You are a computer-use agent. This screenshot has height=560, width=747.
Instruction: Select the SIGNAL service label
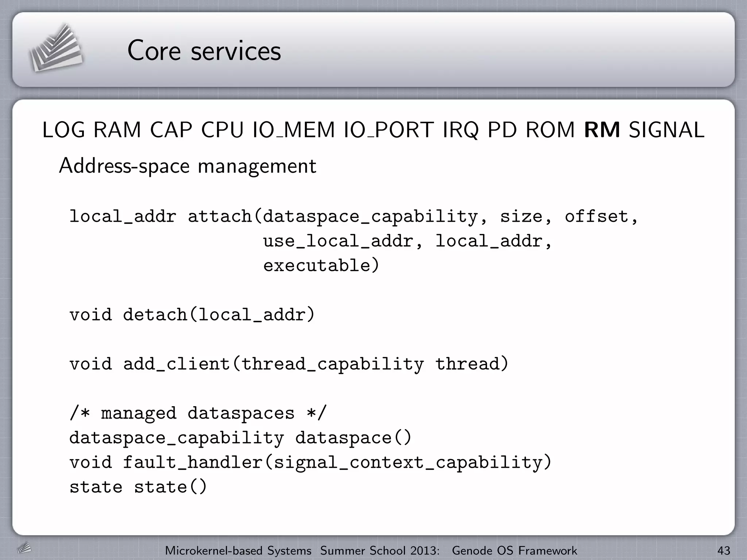(666, 130)
